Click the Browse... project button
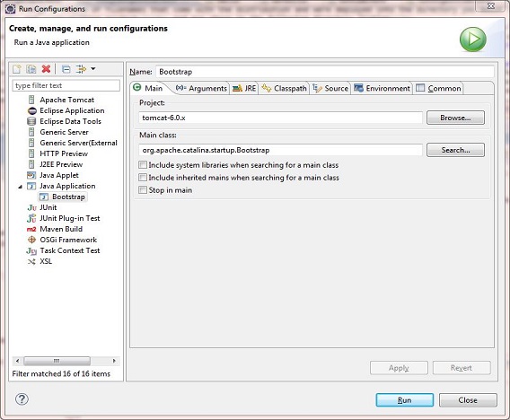Screen dimensions: 510x420 455,118
